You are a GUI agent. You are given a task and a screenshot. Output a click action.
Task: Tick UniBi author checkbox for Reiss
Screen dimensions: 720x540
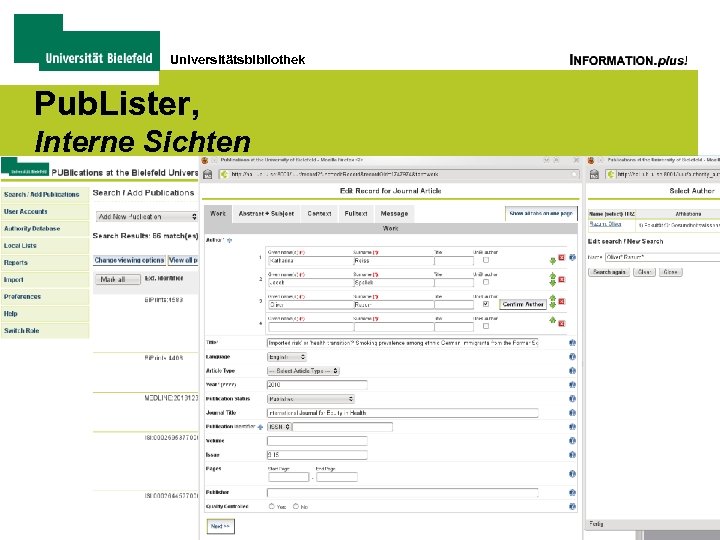click(486, 260)
